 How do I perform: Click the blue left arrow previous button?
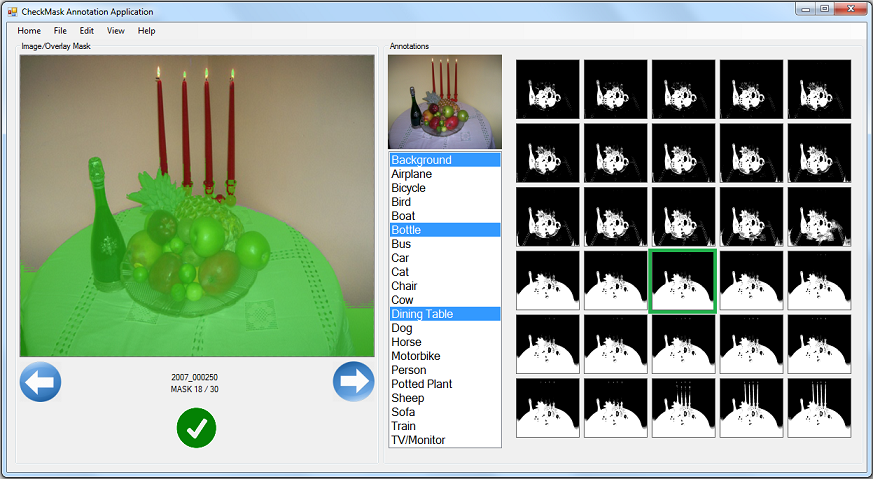click(x=41, y=382)
